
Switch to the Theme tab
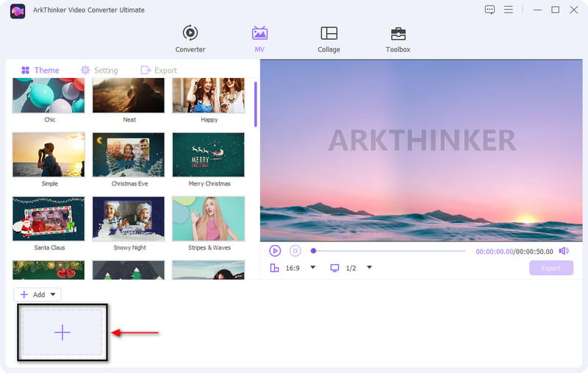click(x=40, y=70)
